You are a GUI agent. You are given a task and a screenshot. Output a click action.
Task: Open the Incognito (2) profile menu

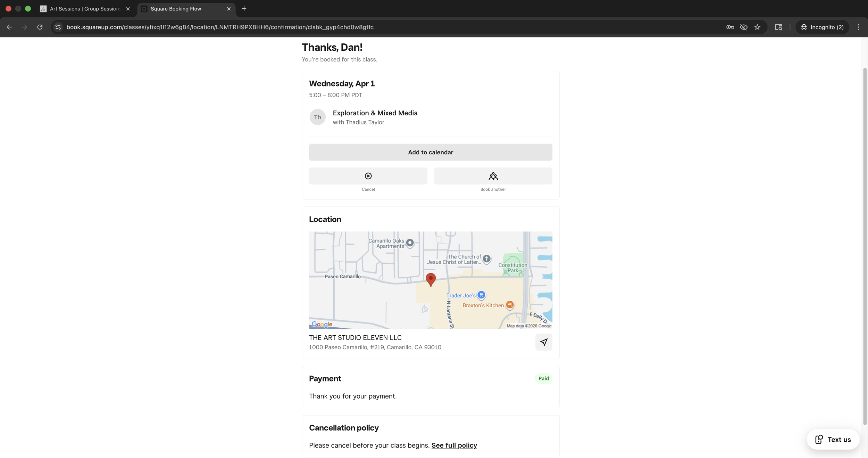click(x=822, y=27)
